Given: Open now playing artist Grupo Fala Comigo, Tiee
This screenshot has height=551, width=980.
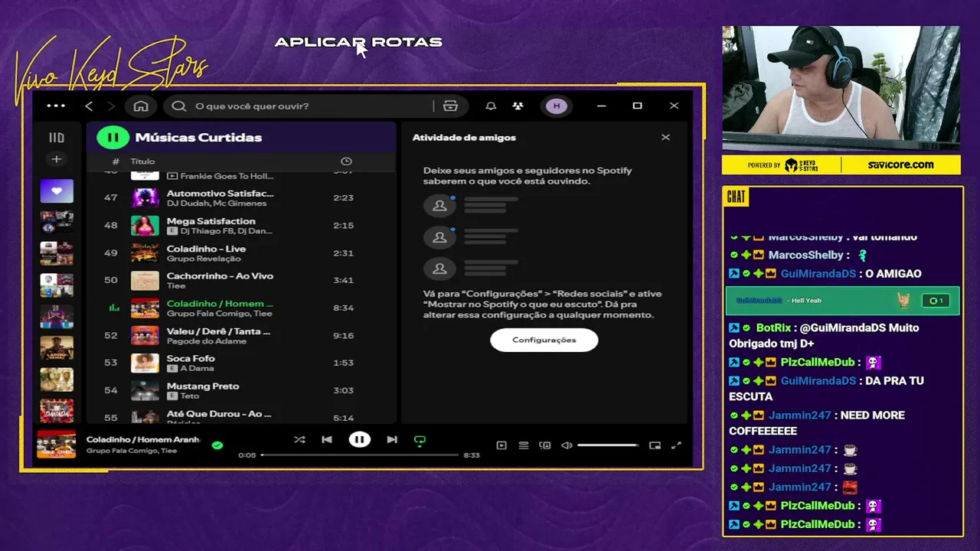Looking at the screenshot, I should tap(132, 451).
